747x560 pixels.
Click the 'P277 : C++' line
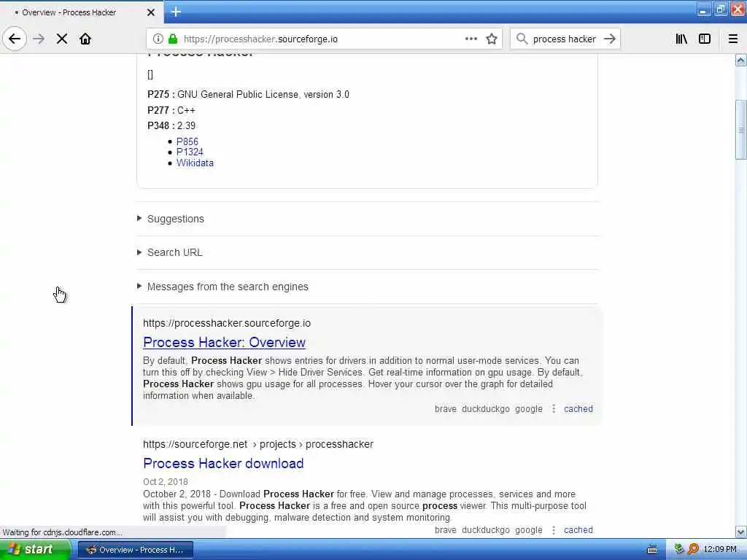click(171, 110)
